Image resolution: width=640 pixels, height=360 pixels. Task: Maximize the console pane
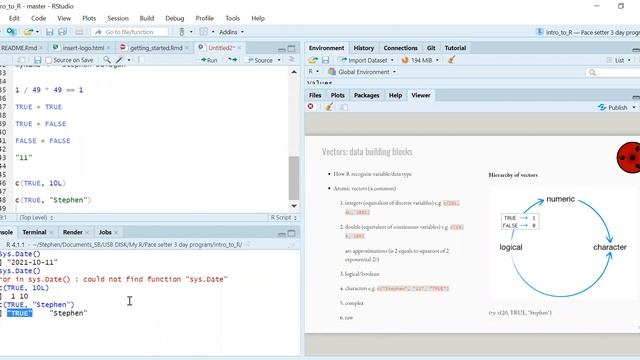coord(291,233)
